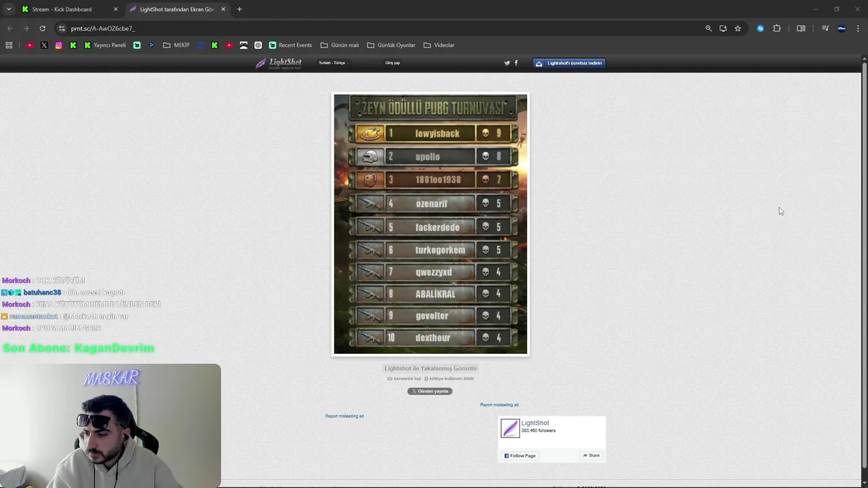Open the reading mode side panel icon

coord(801,28)
